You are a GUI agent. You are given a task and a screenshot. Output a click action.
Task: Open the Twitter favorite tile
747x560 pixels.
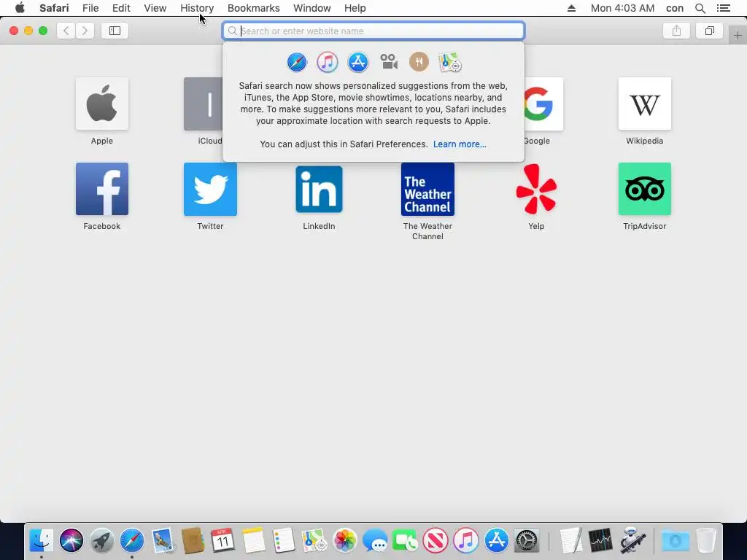[210, 189]
